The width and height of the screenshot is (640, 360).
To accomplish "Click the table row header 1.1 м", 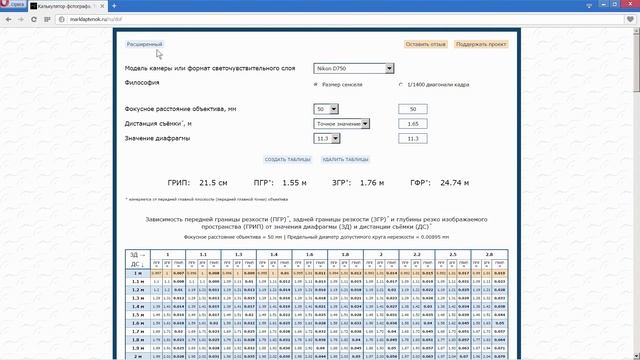I will 138,282.
